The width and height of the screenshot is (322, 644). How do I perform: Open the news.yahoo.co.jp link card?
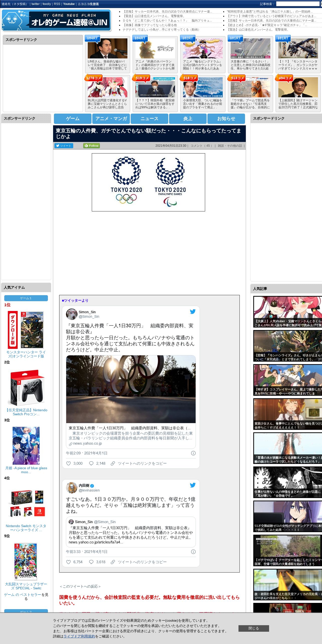coord(131,436)
